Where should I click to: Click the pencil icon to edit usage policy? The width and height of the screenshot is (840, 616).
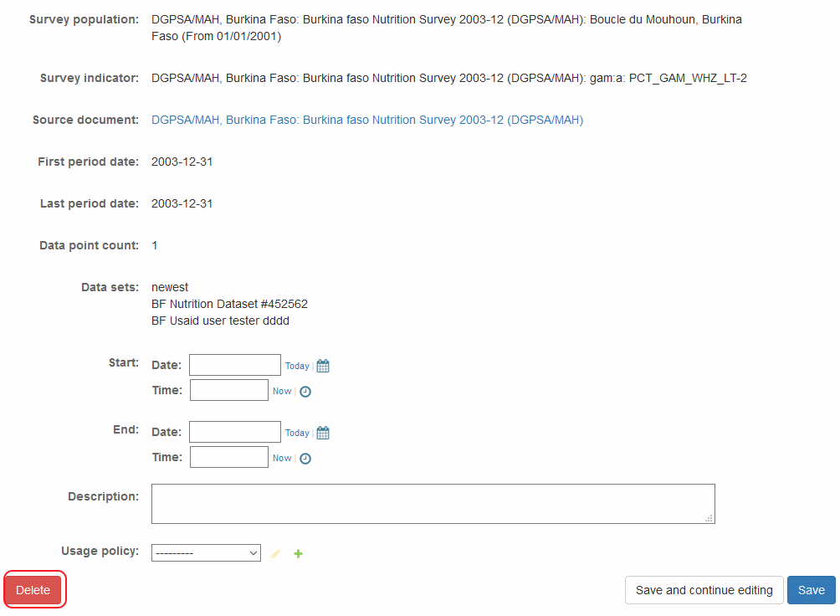pos(276,554)
